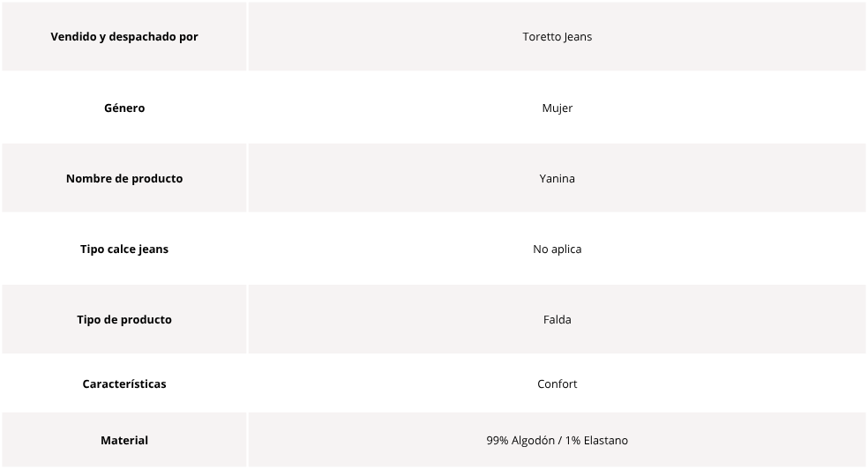Click the 'Género' row label
Viewport: 868px width, 469px height.
pos(124,108)
